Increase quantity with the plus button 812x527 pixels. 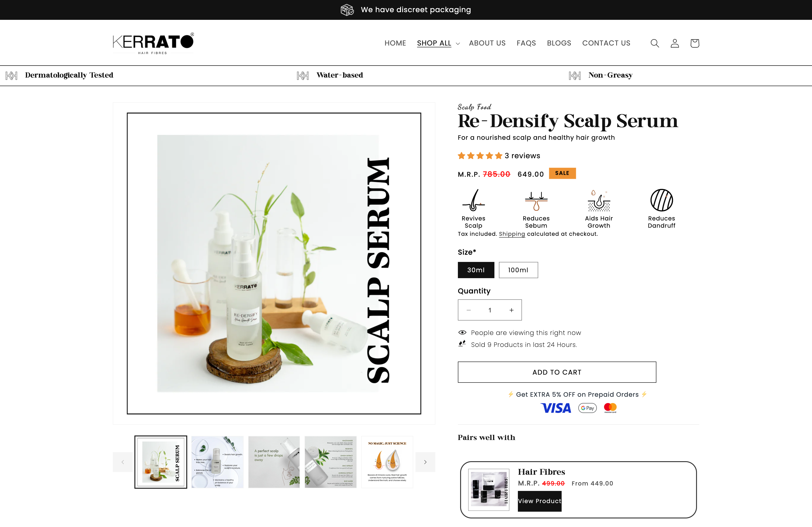[x=511, y=310]
